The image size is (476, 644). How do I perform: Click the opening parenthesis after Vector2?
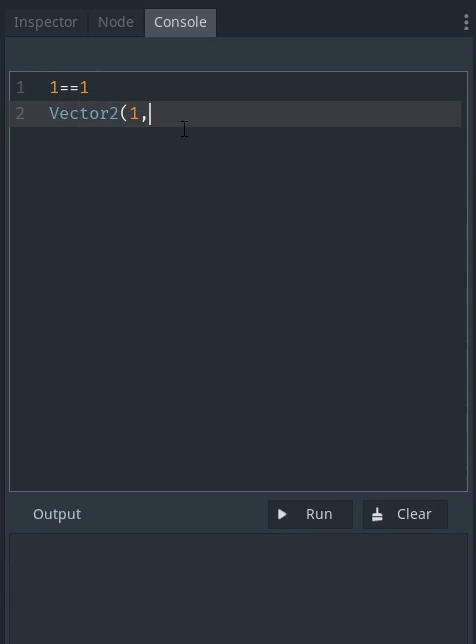(124, 113)
